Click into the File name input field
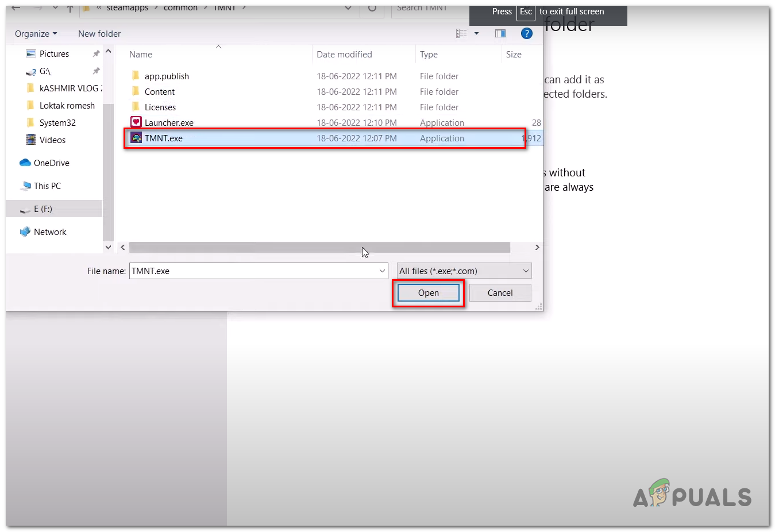 point(253,271)
